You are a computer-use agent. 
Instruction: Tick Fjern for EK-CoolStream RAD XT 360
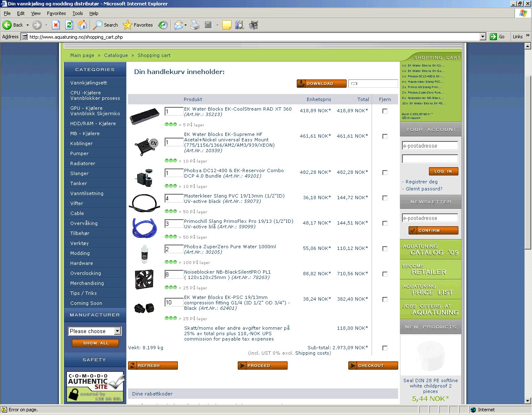(385, 111)
